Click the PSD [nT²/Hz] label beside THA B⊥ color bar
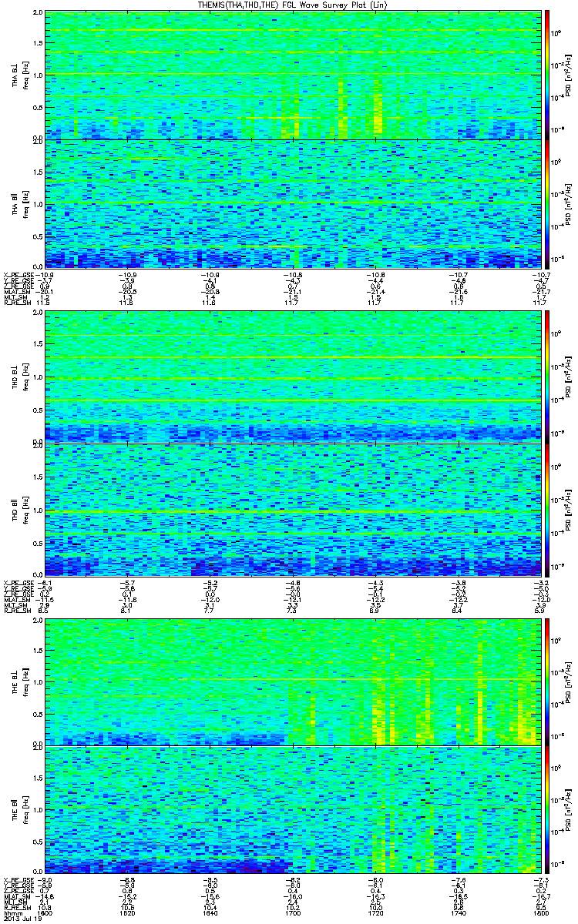 [x=569, y=74]
